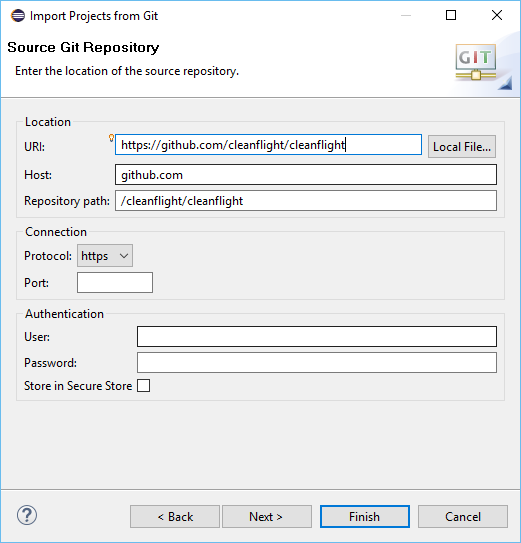Viewport: 521px width, 543px height.
Task: Click the Password field
Action: coord(317,363)
